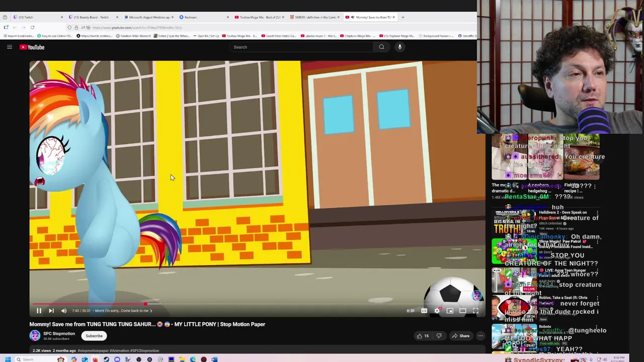Open Discord from the taskbar

tap(117, 359)
